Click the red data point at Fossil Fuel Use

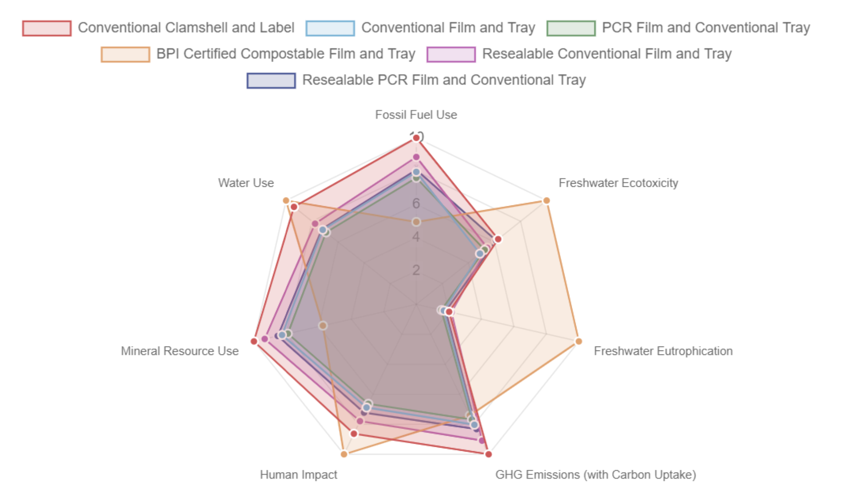click(416, 138)
